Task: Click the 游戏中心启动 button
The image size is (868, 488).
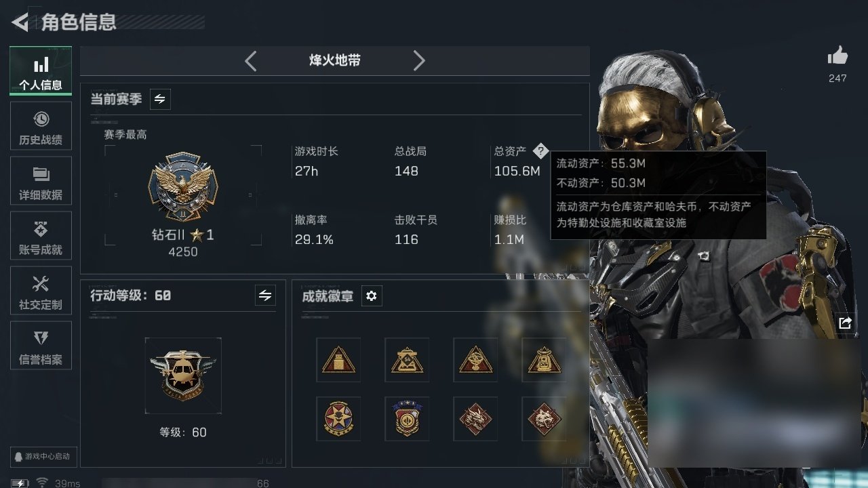Action: point(42,456)
